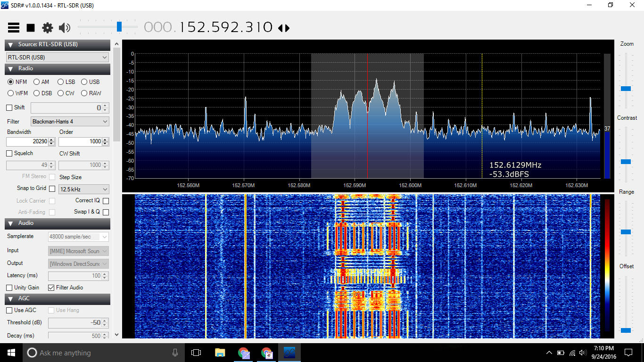
Task: Show hidden system tray icons
Action: [x=549, y=353]
